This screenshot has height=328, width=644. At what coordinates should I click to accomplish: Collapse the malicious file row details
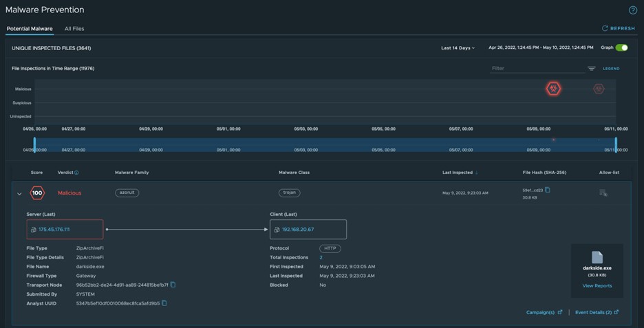[x=19, y=194]
